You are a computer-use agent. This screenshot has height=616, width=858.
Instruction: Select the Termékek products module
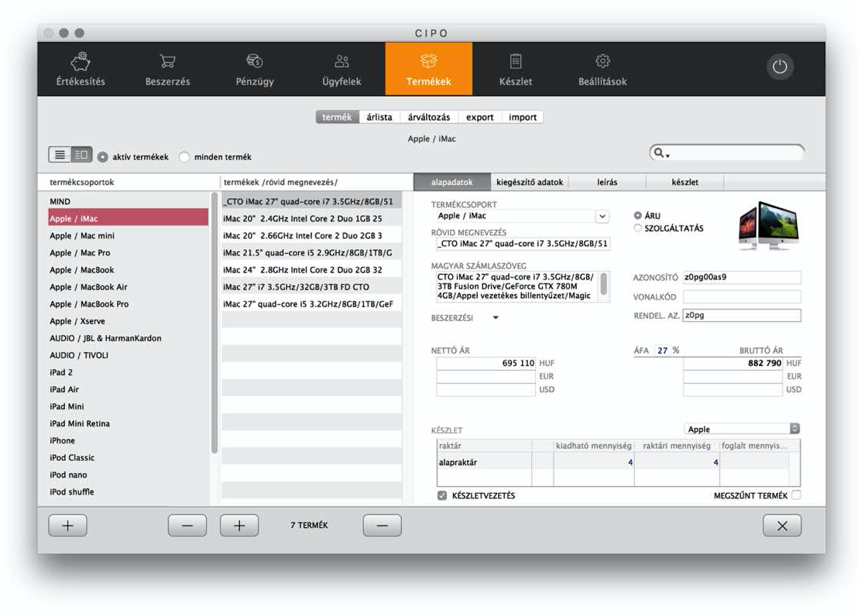click(428, 70)
